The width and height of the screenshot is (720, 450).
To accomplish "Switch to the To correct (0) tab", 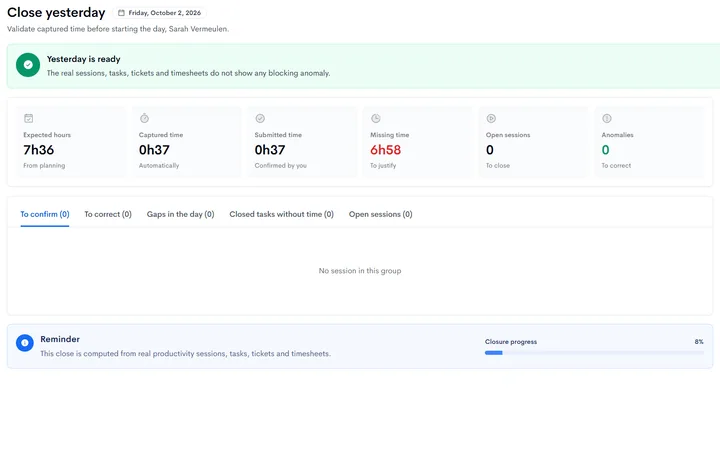I will [x=108, y=214].
